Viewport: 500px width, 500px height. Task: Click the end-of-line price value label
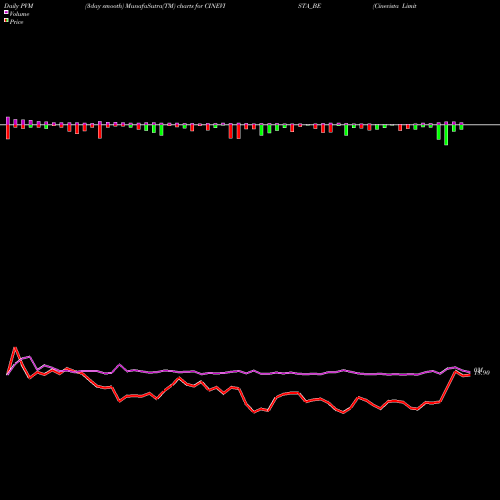click(x=482, y=372)
